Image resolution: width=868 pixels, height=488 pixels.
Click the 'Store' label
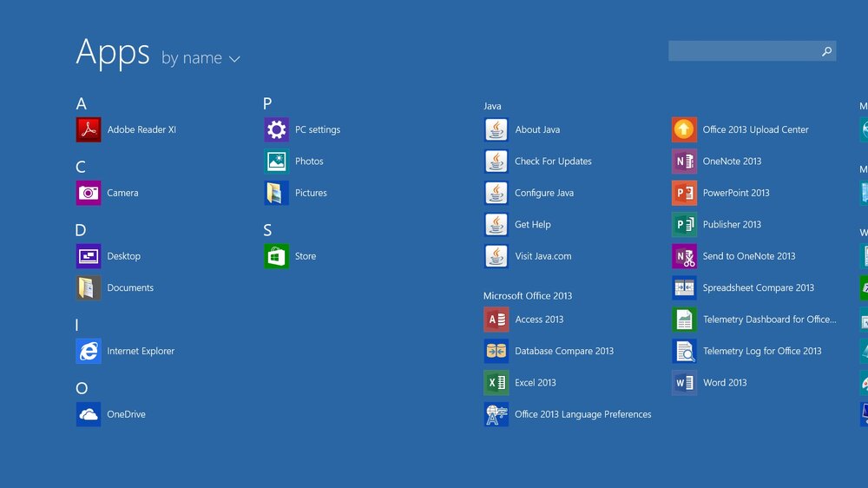point(306,256)
